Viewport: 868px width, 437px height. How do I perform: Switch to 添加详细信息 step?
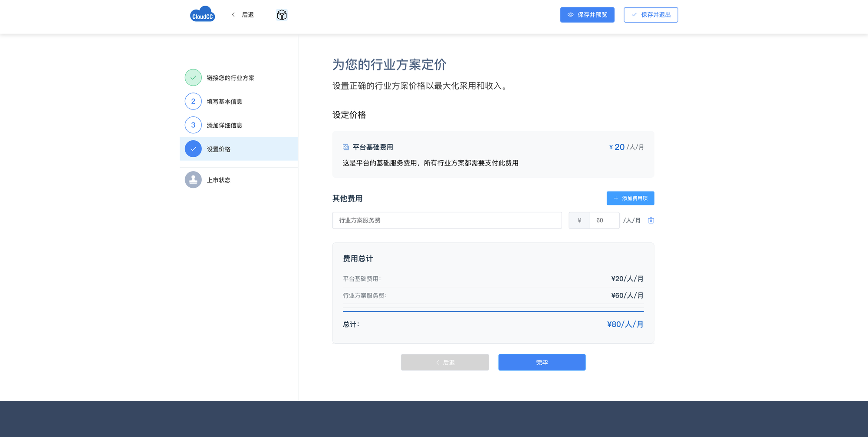point(224,126)
